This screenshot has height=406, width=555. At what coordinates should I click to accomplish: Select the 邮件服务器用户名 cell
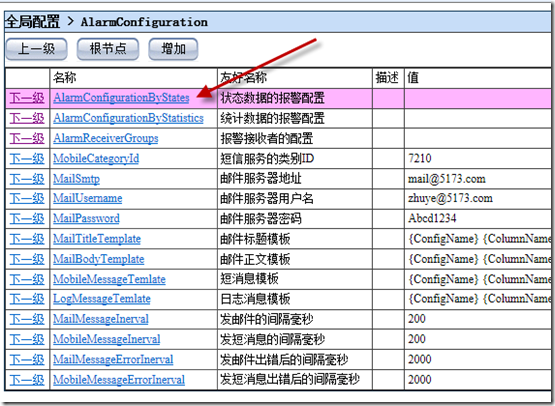point(294,199)
